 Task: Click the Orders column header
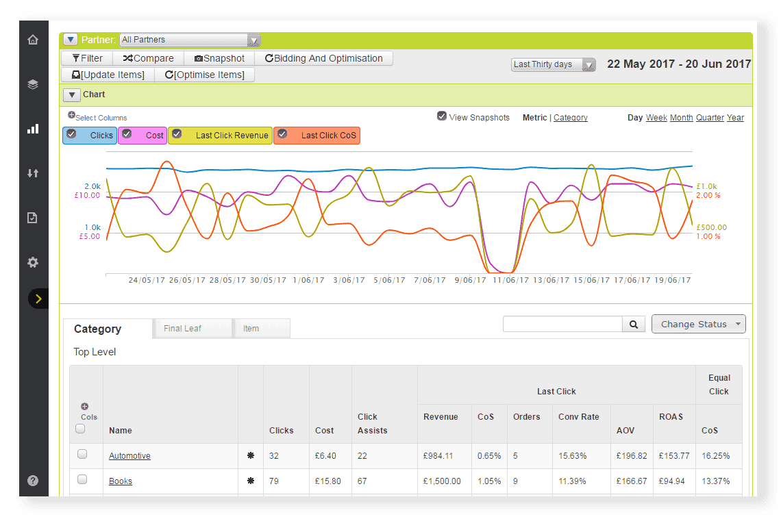[526, 416]
